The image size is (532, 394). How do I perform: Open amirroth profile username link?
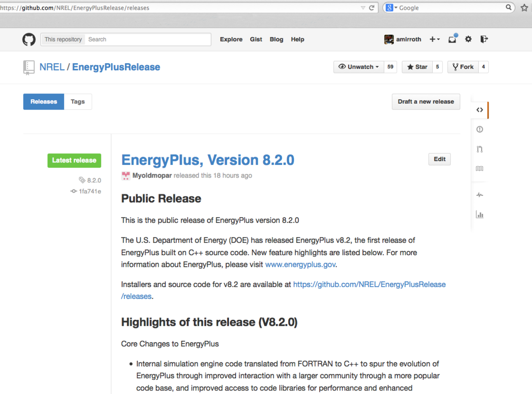tap(409, 39)
